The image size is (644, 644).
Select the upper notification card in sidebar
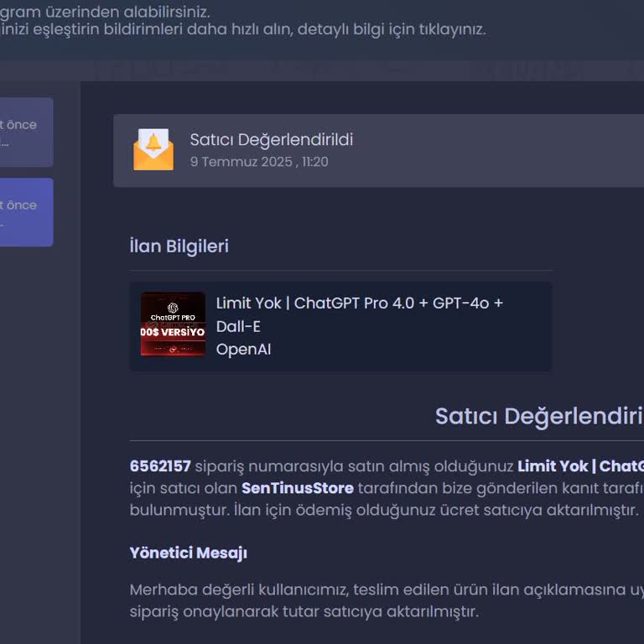[26, 132]
